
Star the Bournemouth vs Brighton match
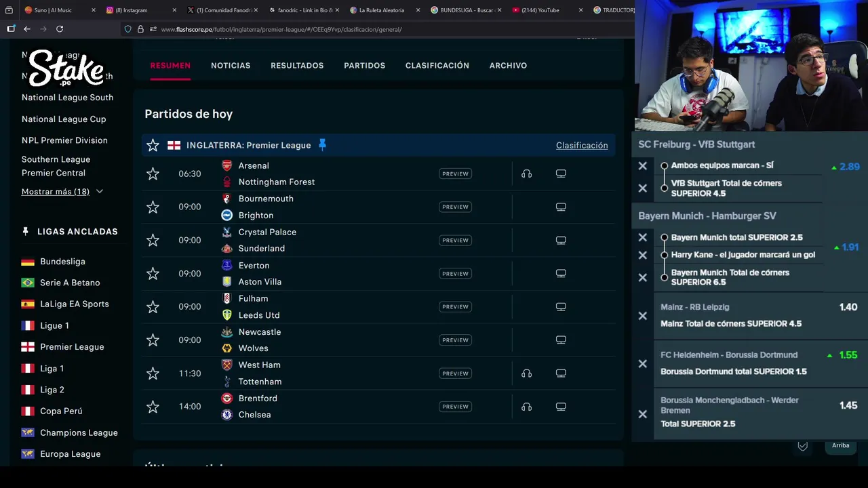[x=153, y=207]
